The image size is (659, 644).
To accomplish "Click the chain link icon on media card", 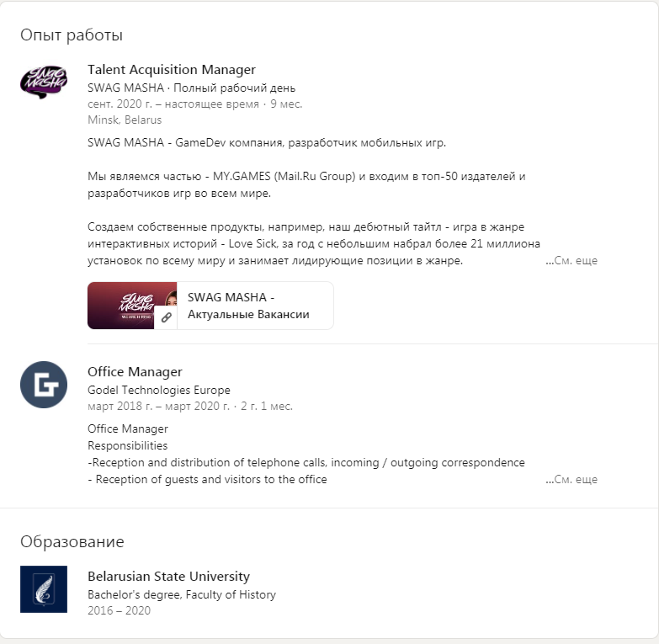I will [x=167, y=317].
